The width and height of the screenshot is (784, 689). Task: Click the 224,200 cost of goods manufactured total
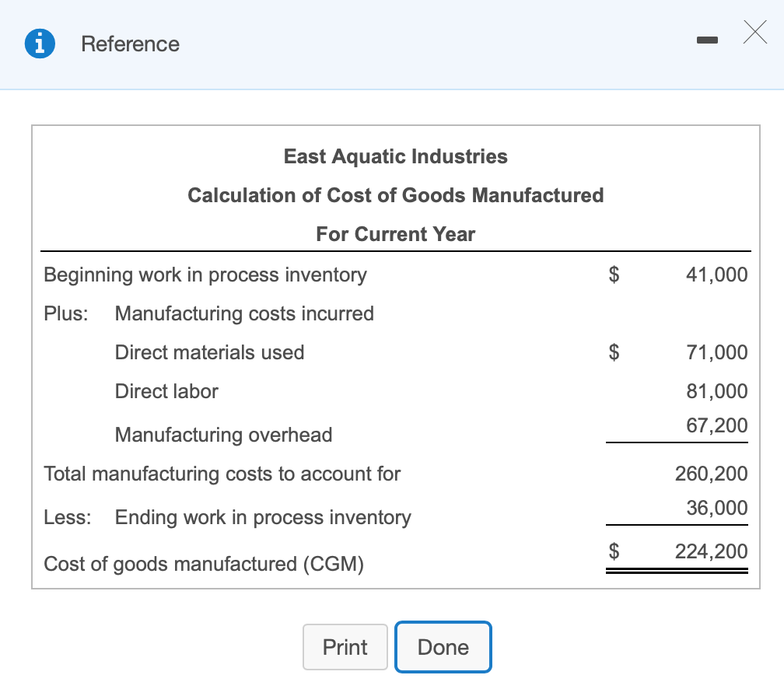tap(711, 551)
